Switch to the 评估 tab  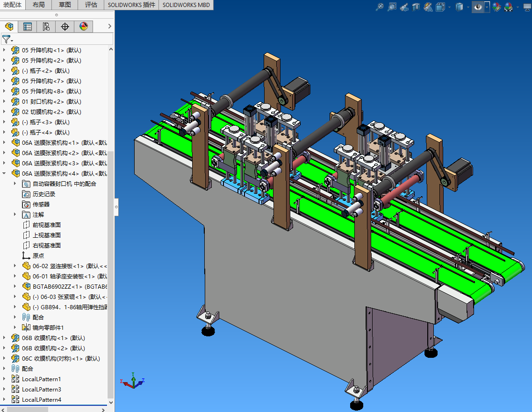coord(91,5)
